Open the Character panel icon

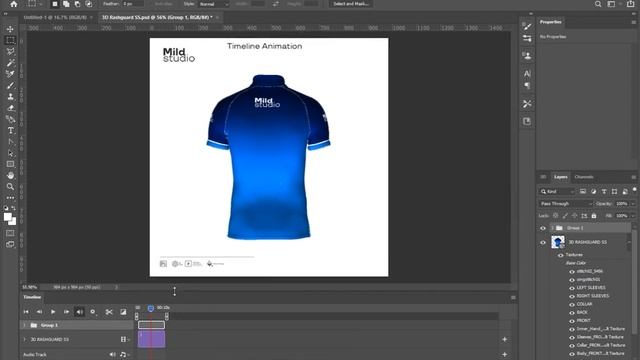[527, 73]
